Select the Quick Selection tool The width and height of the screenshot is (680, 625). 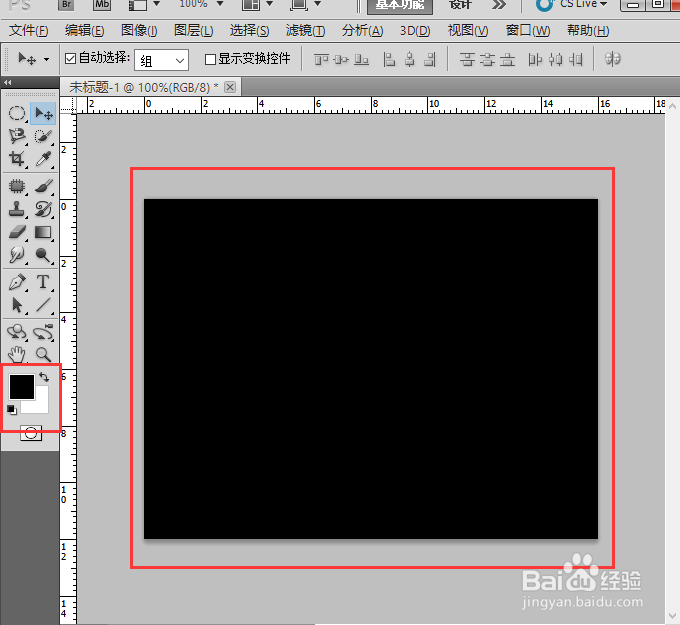click(43, 136)
